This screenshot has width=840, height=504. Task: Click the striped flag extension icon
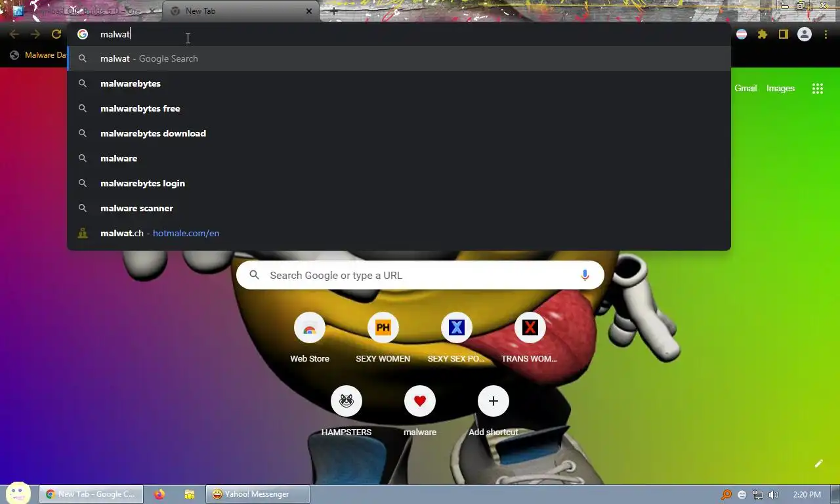click(742, 35)
